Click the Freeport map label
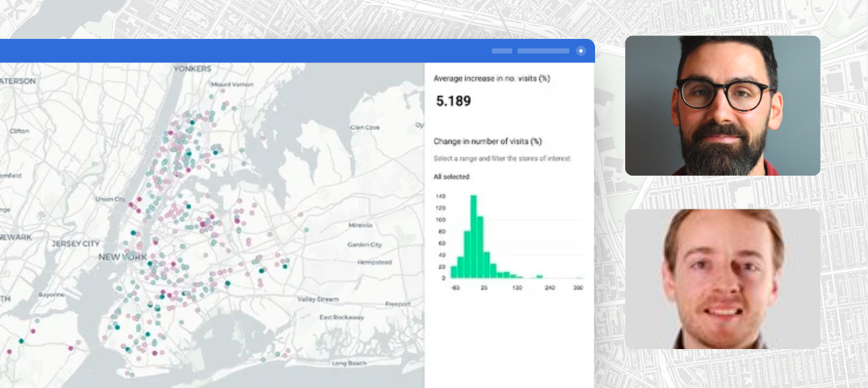This screenshot has width=868, height=388. [x=398, y=304]
